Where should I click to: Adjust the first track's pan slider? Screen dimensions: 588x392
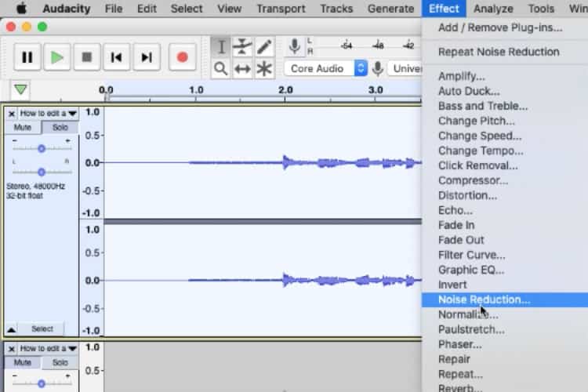tap(42, 172)
